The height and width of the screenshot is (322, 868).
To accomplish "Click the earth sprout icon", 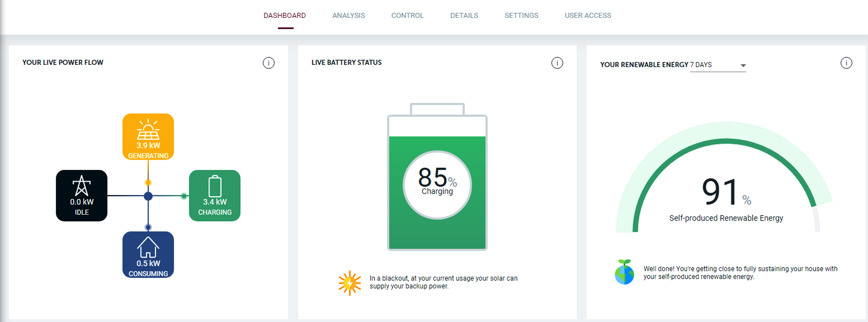I will [624, 272].
